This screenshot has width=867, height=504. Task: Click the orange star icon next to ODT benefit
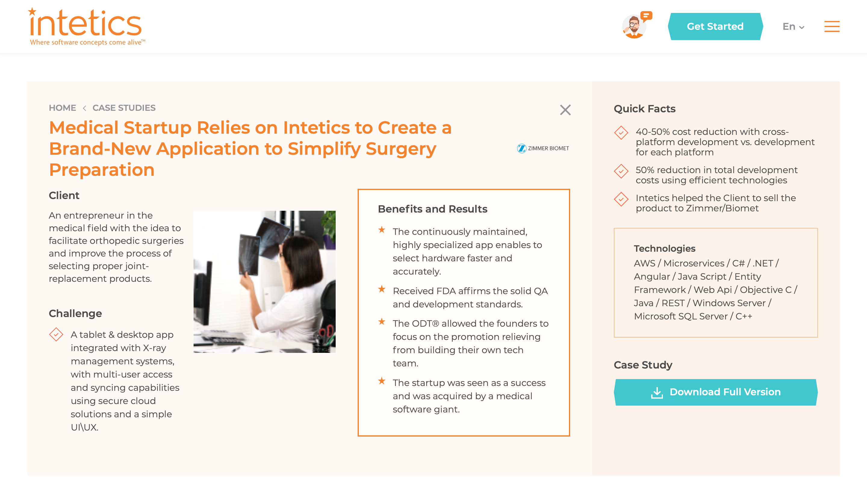pyautogui.click(x=383, y=323)
